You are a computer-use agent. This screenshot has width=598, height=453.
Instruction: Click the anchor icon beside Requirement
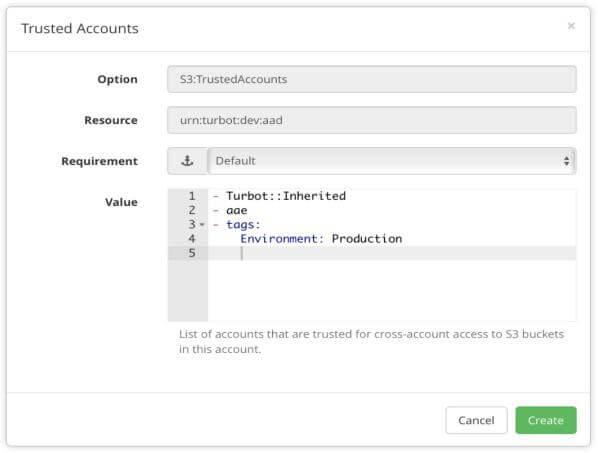tap(187, 161)
